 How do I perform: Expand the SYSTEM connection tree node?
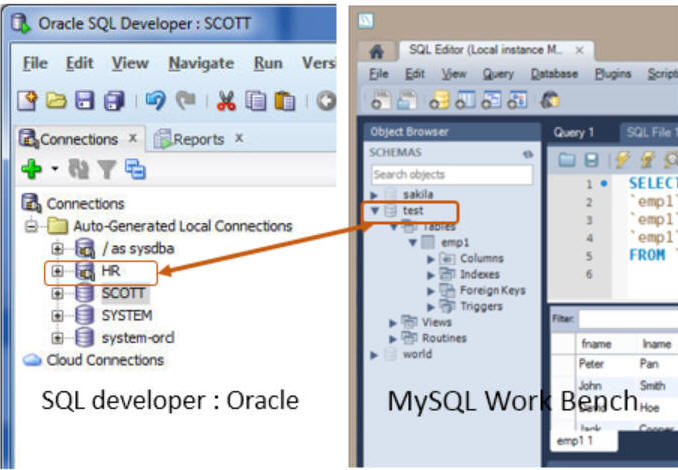point(57,315)
